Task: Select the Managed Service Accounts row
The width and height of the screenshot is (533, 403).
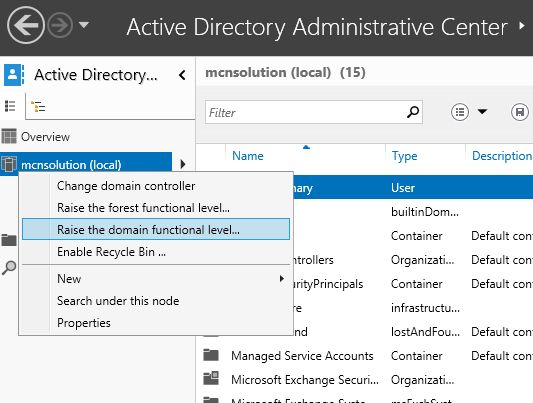Action: [365, 356]
